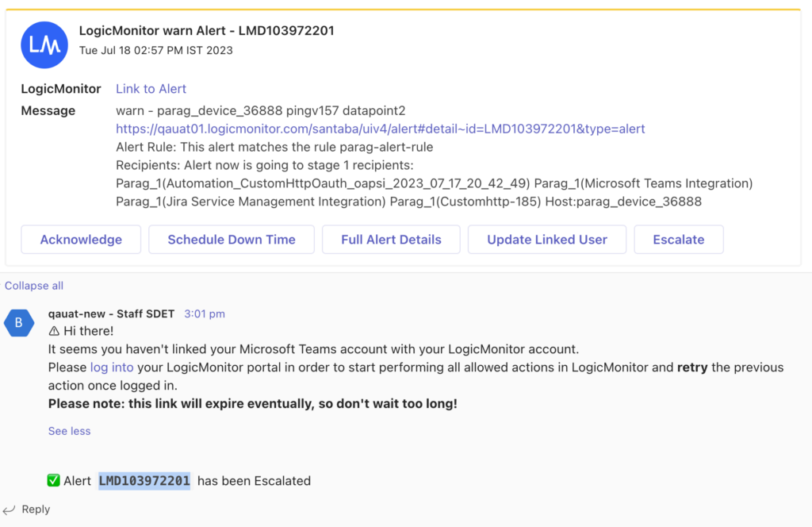Click the alert title LogicMonitor warn Alert
812x527 pixels.
(x=207, y=31)
